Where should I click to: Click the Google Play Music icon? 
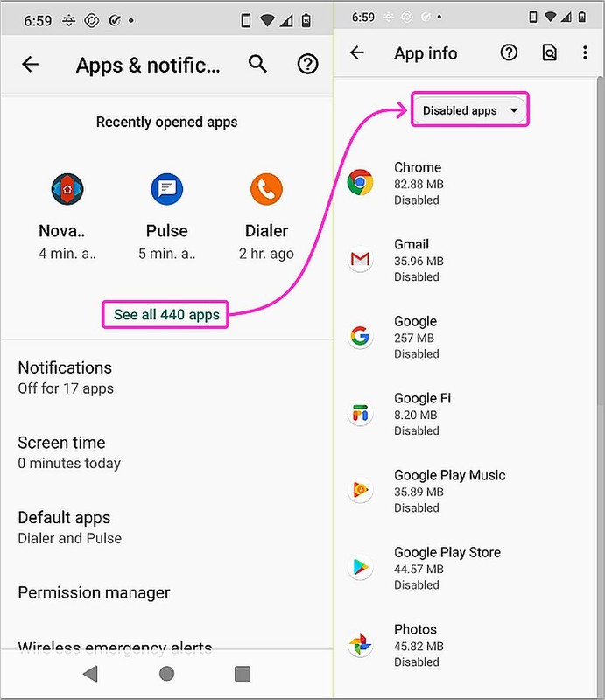click(360, 490)
